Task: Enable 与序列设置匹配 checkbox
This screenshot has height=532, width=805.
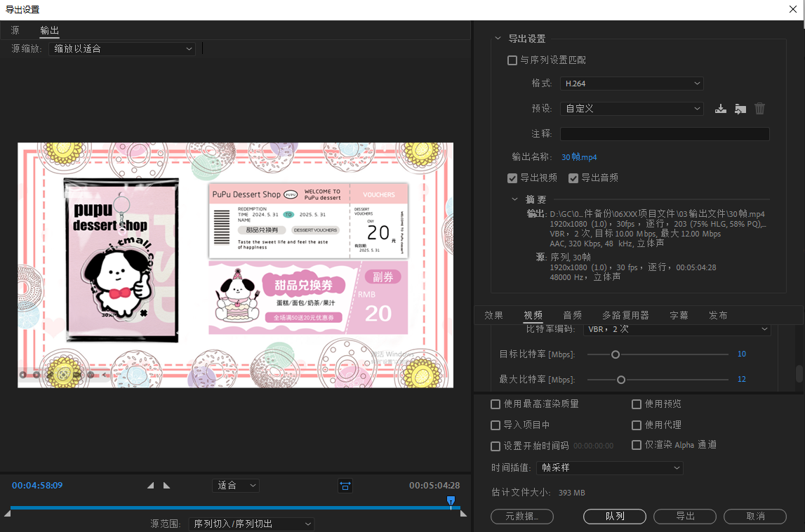Action: coord(512,60)
